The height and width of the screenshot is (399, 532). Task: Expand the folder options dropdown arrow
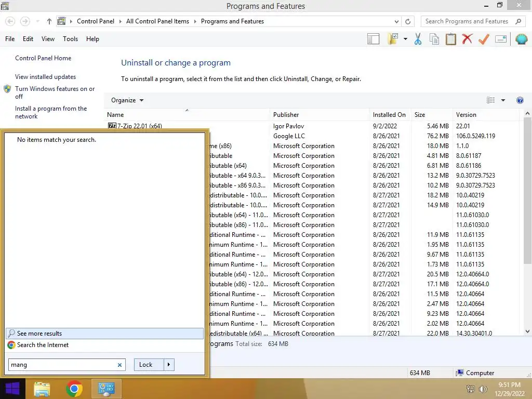click(405, 39)
